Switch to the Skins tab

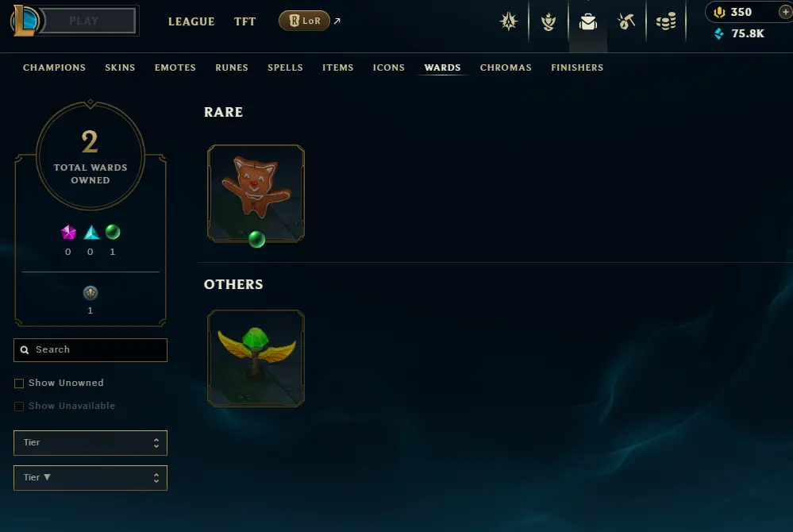point(120,67)
